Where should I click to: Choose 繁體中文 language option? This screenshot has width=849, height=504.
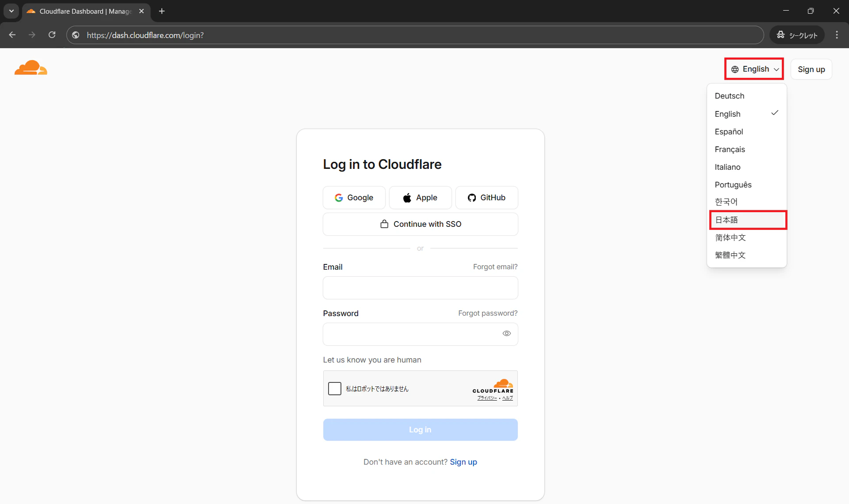747,255
